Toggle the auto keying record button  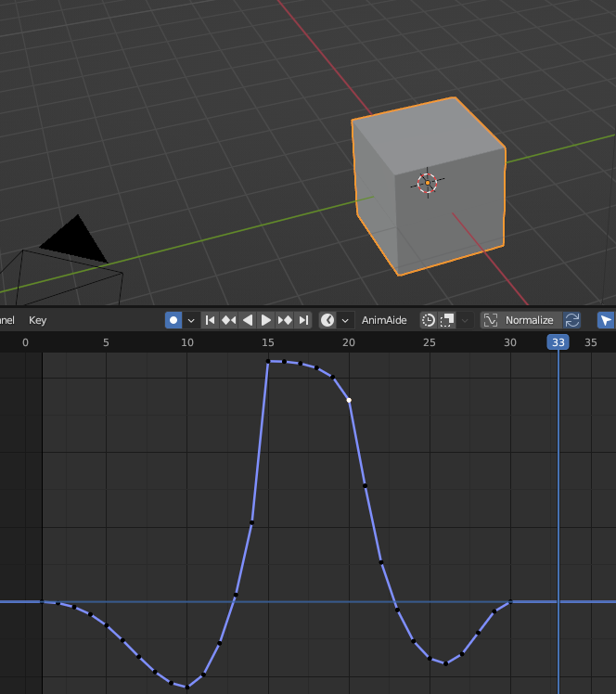click(x=173, y=320)
